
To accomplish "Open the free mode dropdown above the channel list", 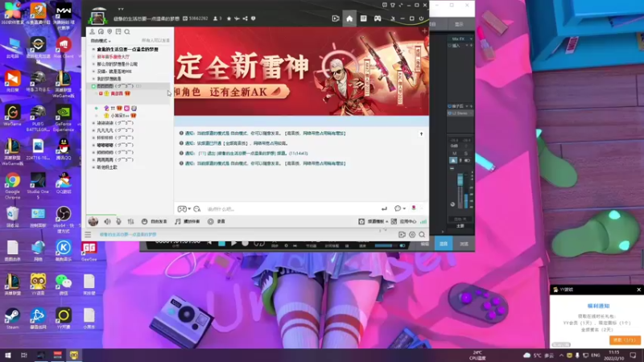I will pyautogui.click(x=101, y=41).
